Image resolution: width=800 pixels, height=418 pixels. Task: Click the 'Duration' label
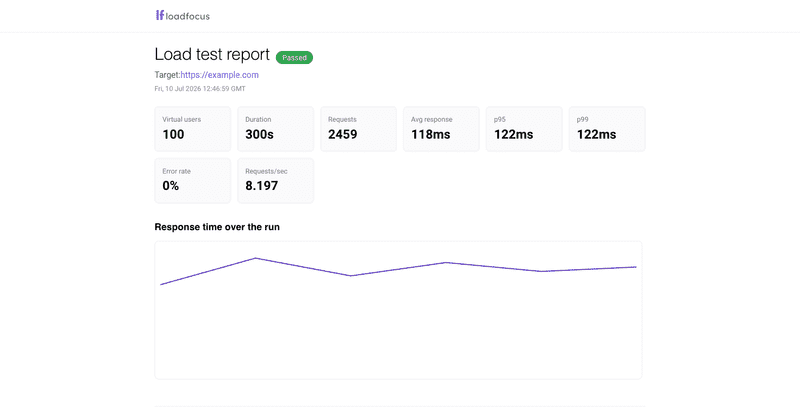(x=258, y=119)
